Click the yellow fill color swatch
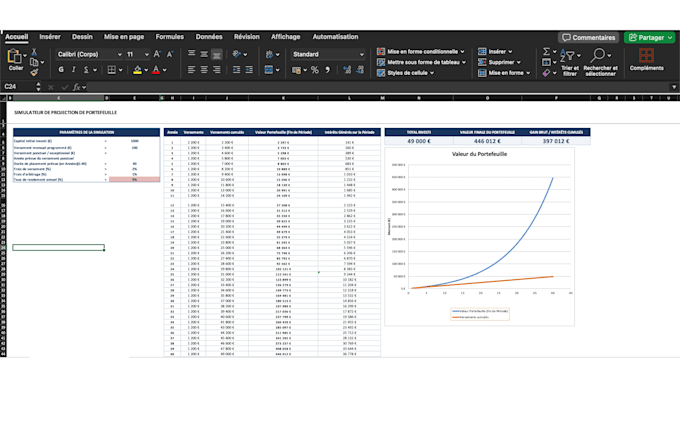The width and height of the screenshot is (680, 425). [x=137, y=70]
